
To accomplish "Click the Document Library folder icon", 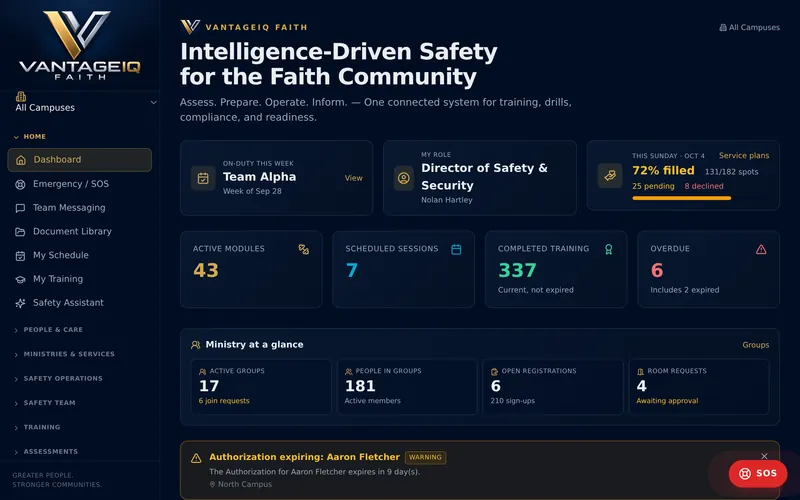I will coord(20,232).
